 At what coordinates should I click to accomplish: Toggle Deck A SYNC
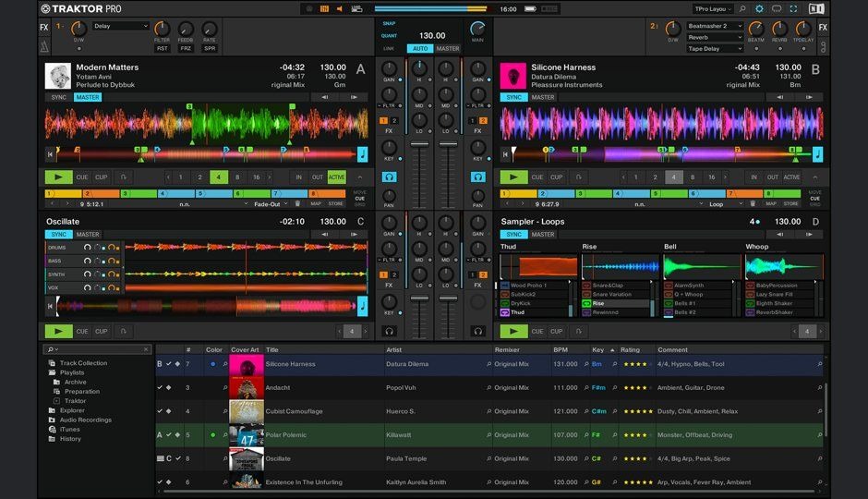pos(59,97)
